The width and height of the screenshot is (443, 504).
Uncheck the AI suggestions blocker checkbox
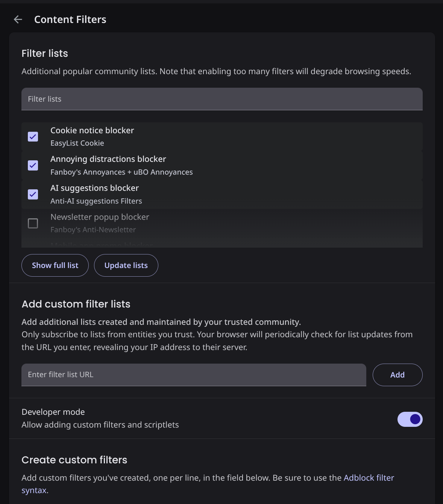pos(33,195)
